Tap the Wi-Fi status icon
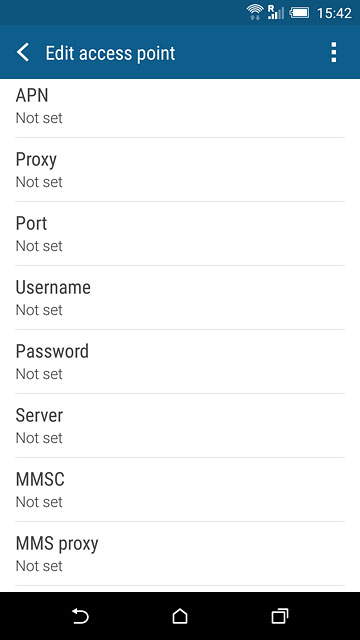This screenshot has height=640, width=360. tap(255, 12)
